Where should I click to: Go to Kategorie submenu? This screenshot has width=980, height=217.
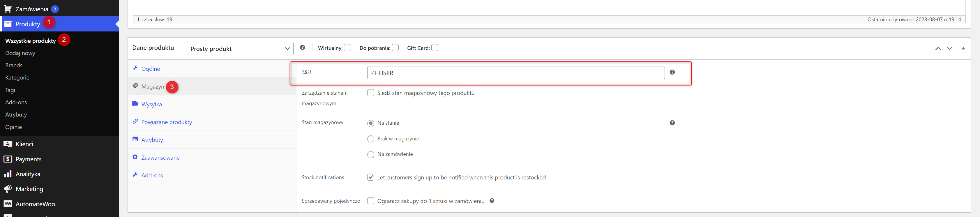(17, 78)
